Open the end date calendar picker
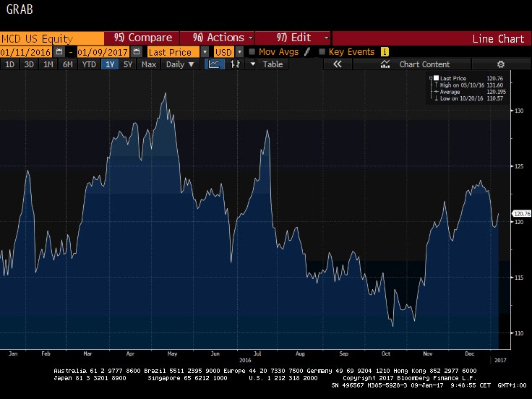532x399 pixels. coord(137,52)
